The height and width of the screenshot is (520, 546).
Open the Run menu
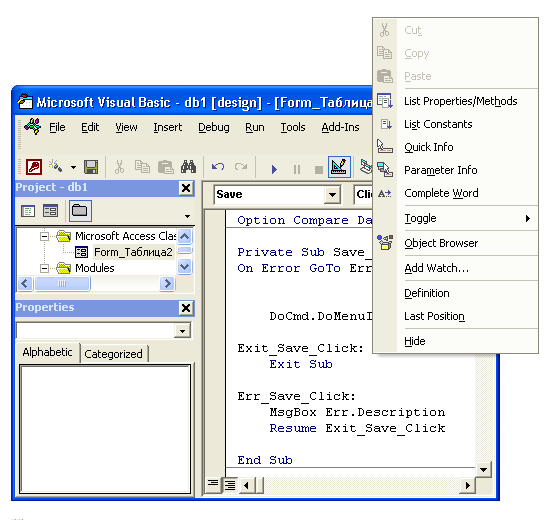(255, 127)
